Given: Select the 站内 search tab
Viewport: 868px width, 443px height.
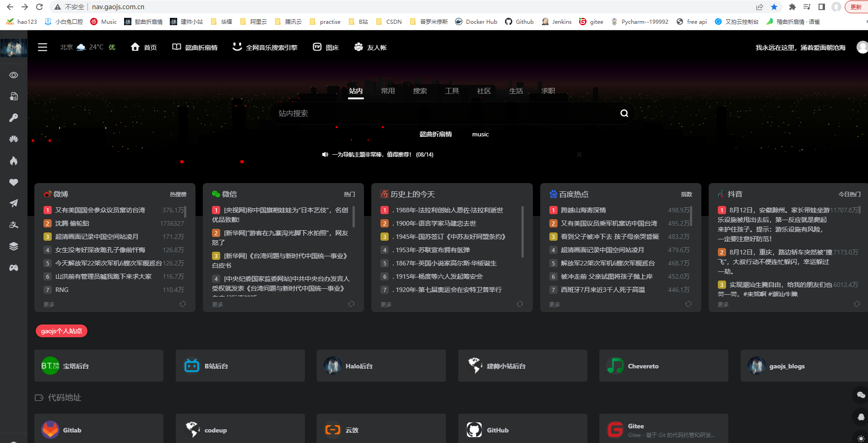Looking at the screenshot, I should point(356,91).
